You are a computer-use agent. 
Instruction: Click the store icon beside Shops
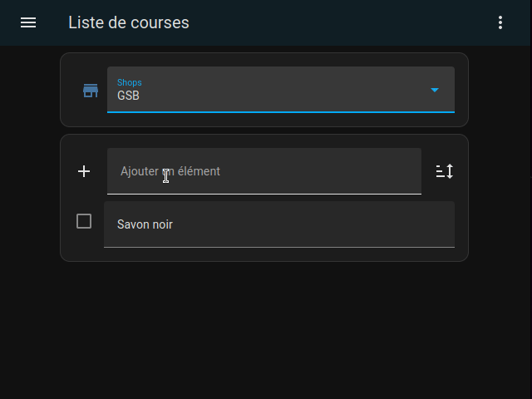[91, 91]
